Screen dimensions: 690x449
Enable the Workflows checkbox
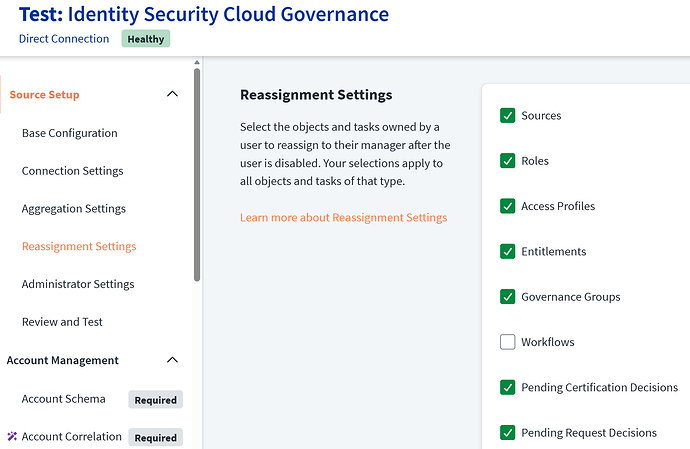coord(508,342)
